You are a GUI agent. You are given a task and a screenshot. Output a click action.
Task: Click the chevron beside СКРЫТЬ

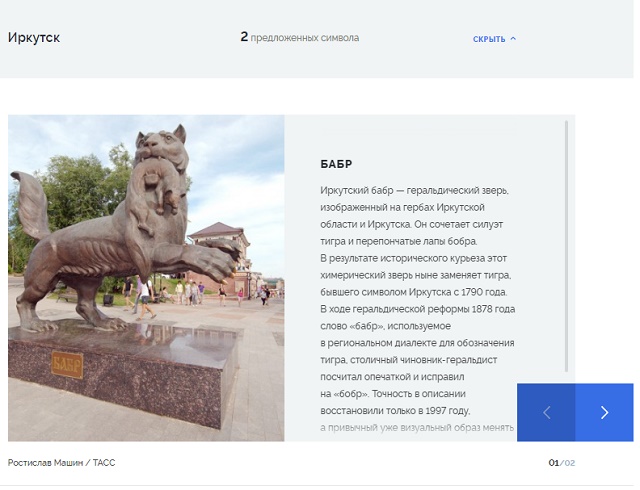513,38
